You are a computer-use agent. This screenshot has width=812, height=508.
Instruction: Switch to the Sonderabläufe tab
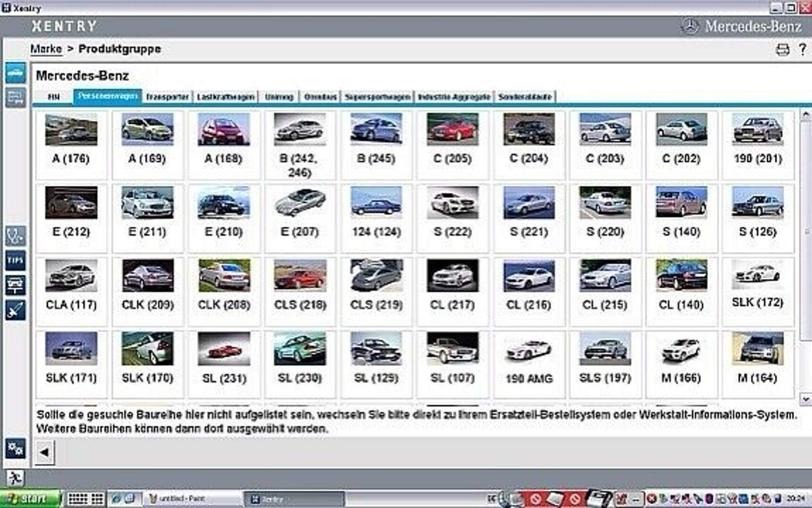[x=525, y=97]
